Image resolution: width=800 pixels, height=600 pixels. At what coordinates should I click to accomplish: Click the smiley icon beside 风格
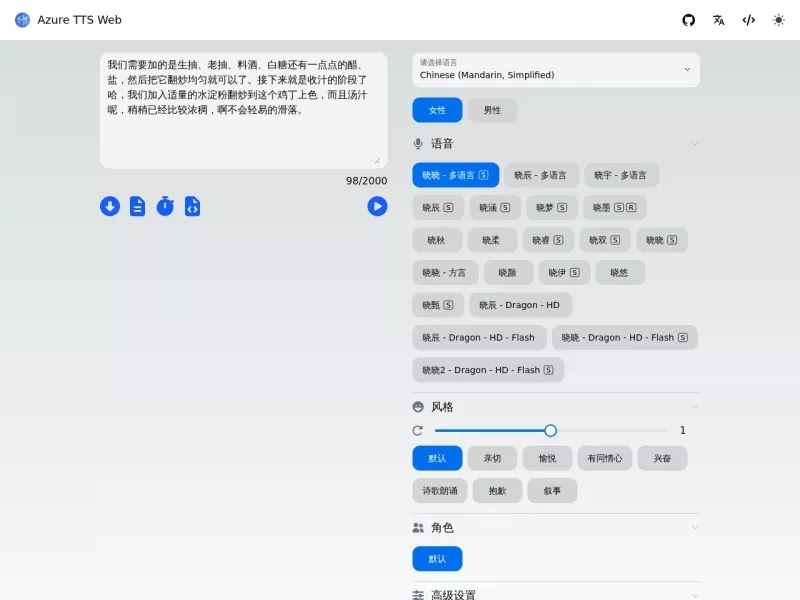coord(418,407)
